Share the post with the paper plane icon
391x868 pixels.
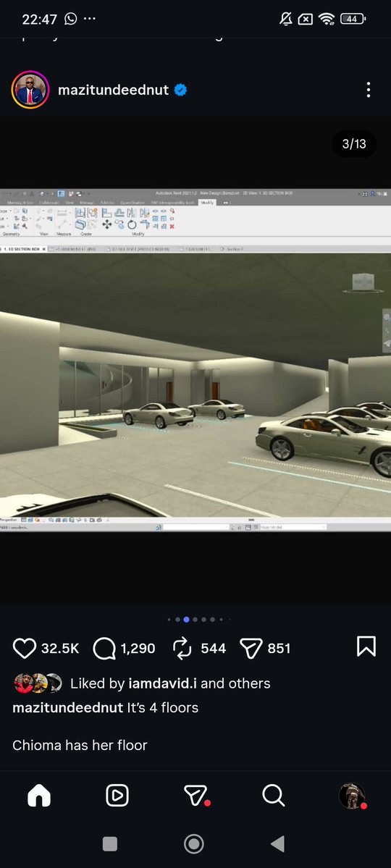point(251,648)
